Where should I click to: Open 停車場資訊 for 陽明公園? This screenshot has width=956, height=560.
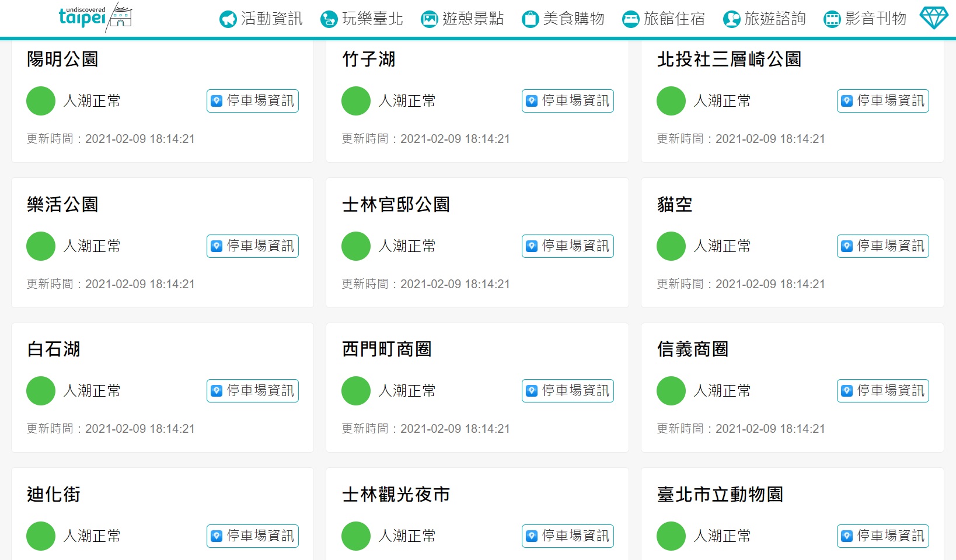click(x=253, y=101)
